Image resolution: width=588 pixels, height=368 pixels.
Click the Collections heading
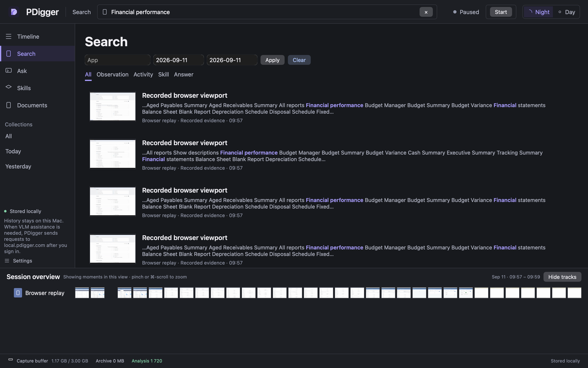click(x=19, y=124)
